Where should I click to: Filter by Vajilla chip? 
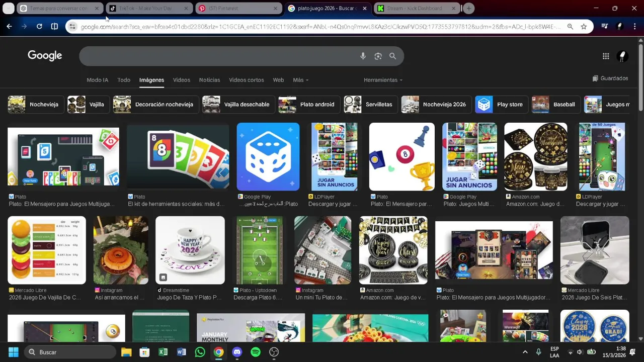(x=88, y=105)
